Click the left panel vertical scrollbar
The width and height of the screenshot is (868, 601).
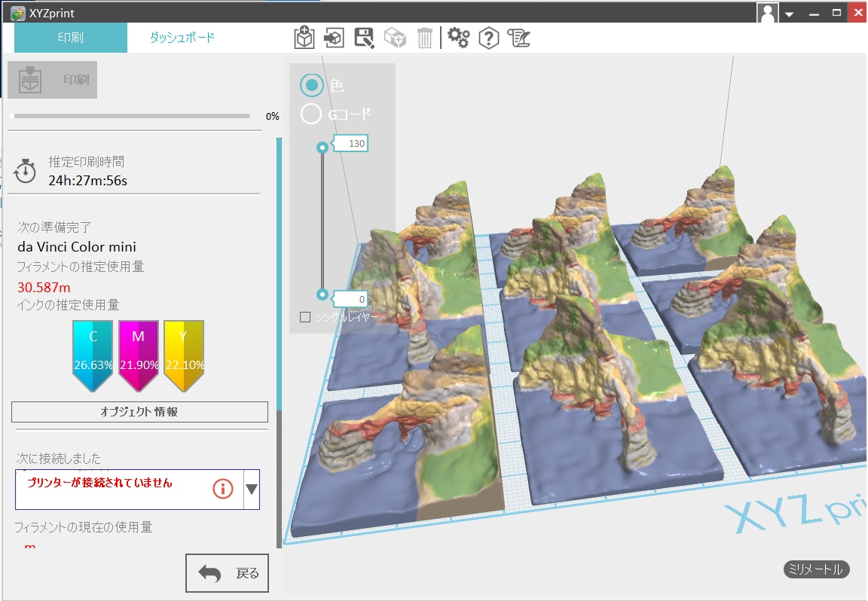coord(279,343)
